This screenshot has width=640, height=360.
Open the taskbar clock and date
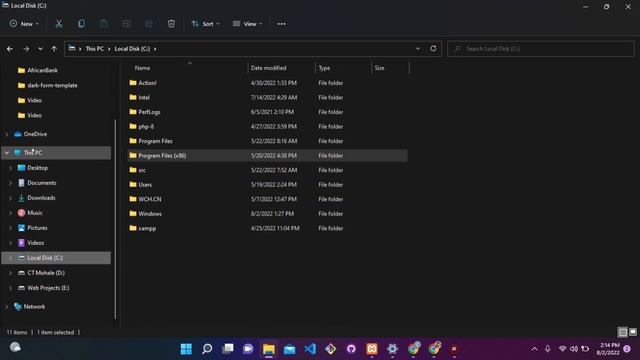[608, 349]
